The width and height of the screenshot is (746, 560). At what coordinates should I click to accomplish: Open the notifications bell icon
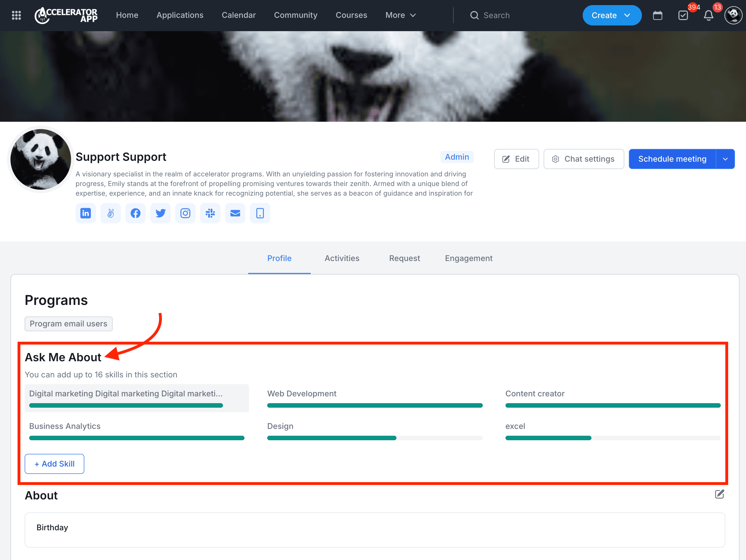709,16
